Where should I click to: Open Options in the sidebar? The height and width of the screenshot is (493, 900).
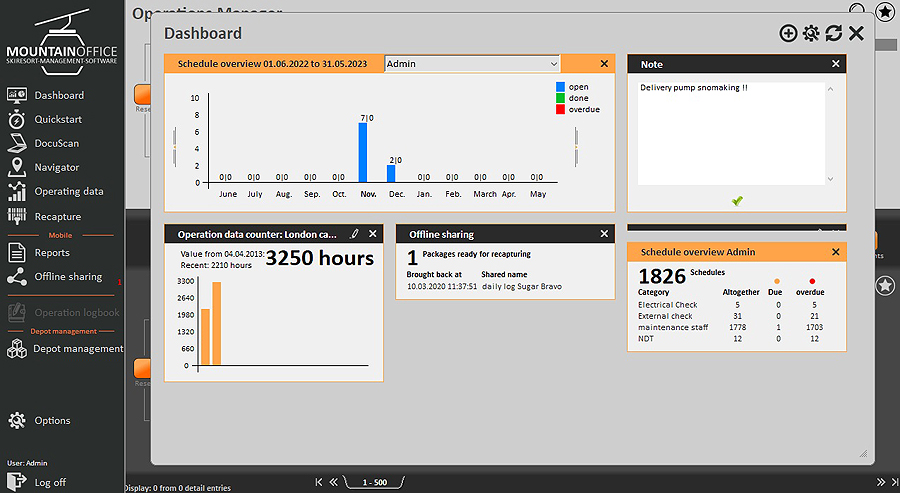(52, 421)
